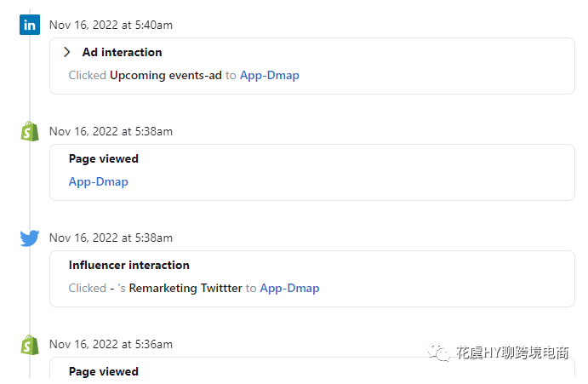Click the Remarketing Twittter text

(x=186, y=288)
